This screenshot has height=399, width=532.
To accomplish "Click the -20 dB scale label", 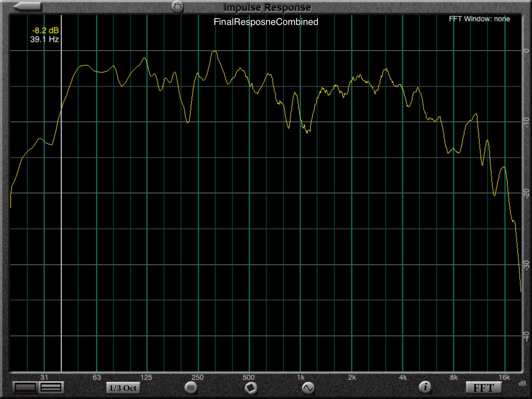I will click(526, 194).
